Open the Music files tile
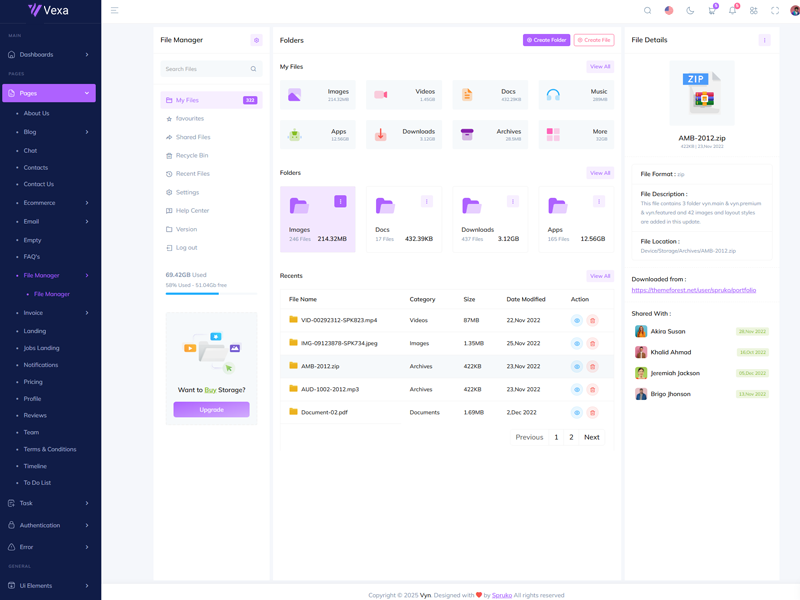This screenshot has height=600, width=800. point(576,95)
